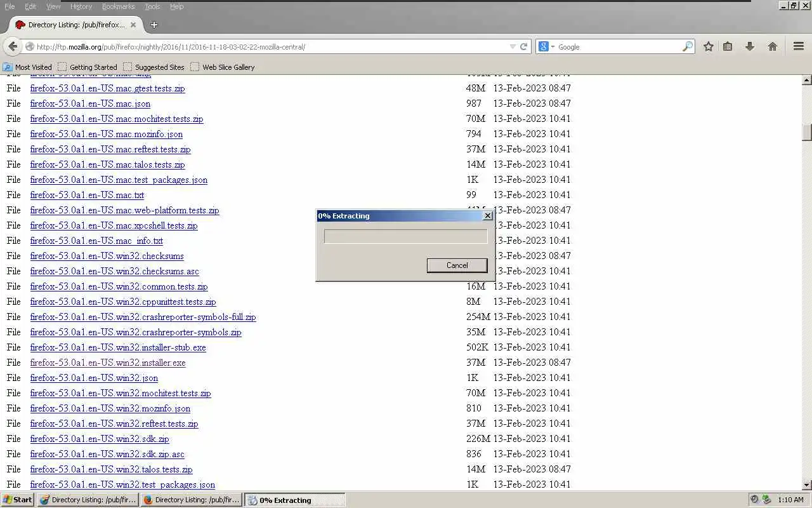Open the URL history dropdown arrow
Viewport: 812px width, 508px height.
coord(513,46)
